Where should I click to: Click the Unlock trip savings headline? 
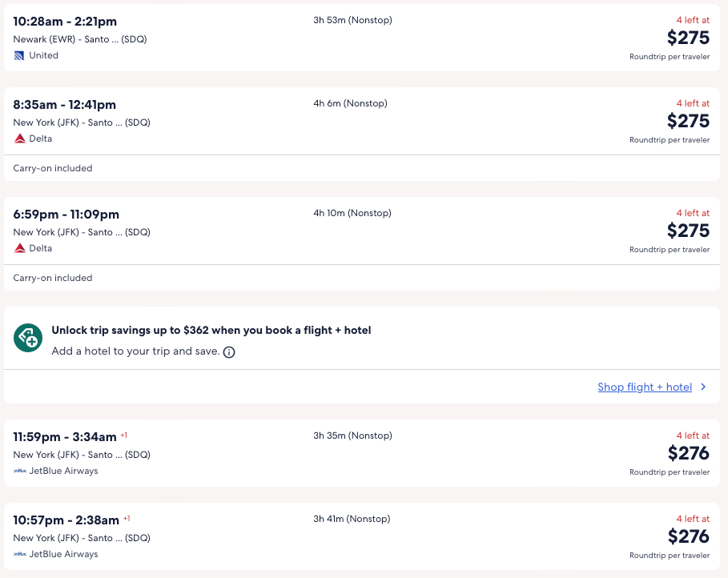point(211,330)
